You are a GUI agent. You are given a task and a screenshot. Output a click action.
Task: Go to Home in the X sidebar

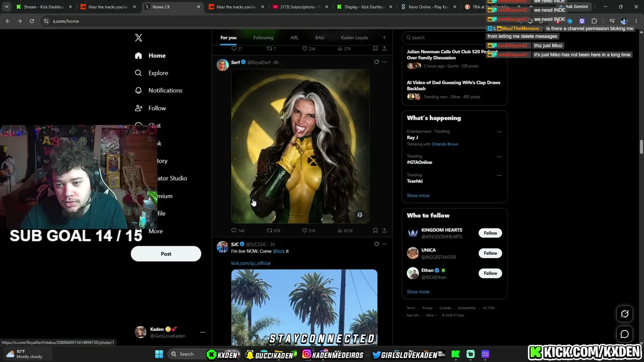tap(150, 55)
